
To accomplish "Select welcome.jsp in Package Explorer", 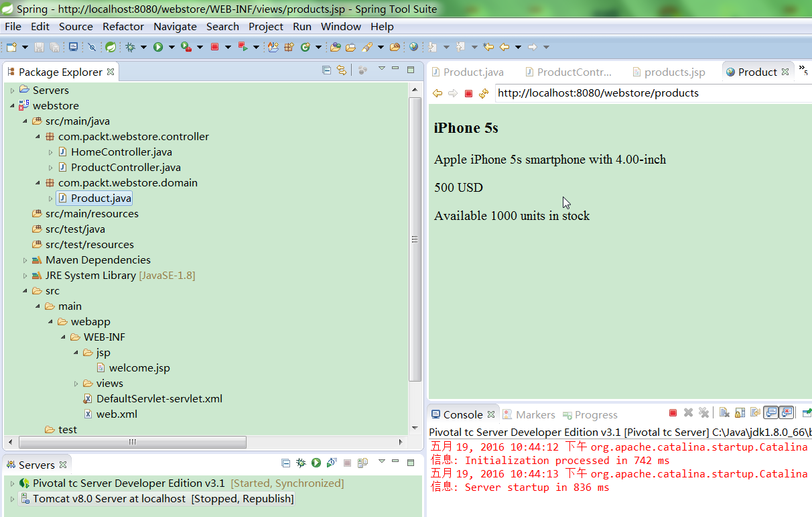I will [x=139, y=367].
